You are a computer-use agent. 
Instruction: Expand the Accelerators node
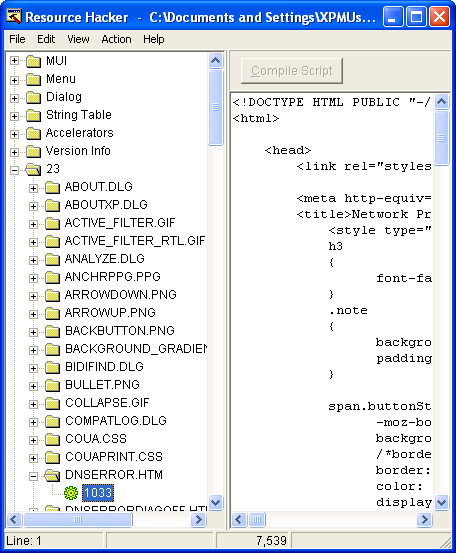14,134
